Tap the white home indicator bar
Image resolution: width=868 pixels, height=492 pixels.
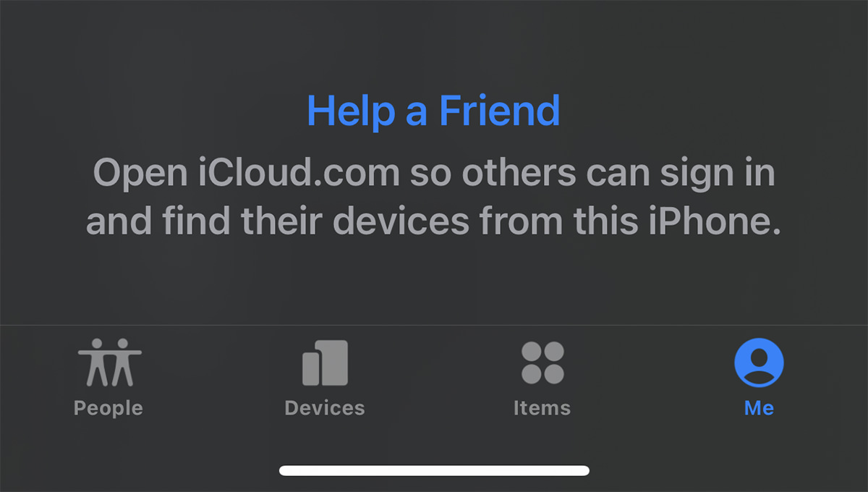[434, 470]
